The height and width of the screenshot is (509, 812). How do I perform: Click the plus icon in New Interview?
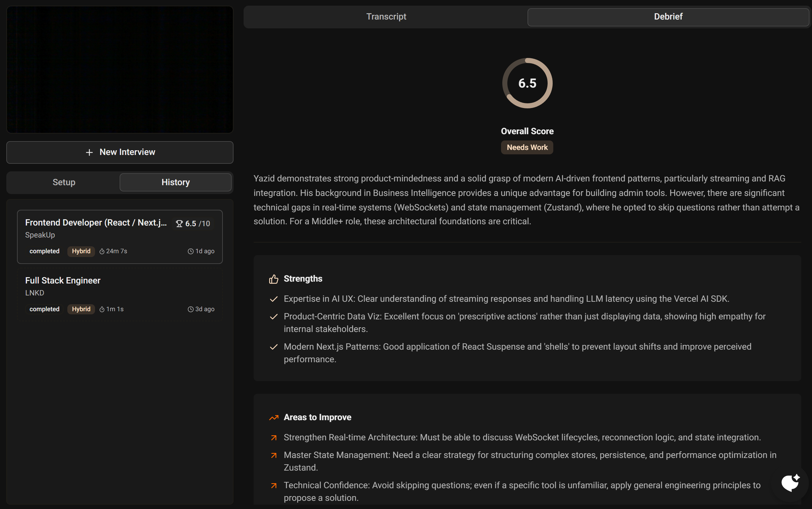click(x=89, y=152)
